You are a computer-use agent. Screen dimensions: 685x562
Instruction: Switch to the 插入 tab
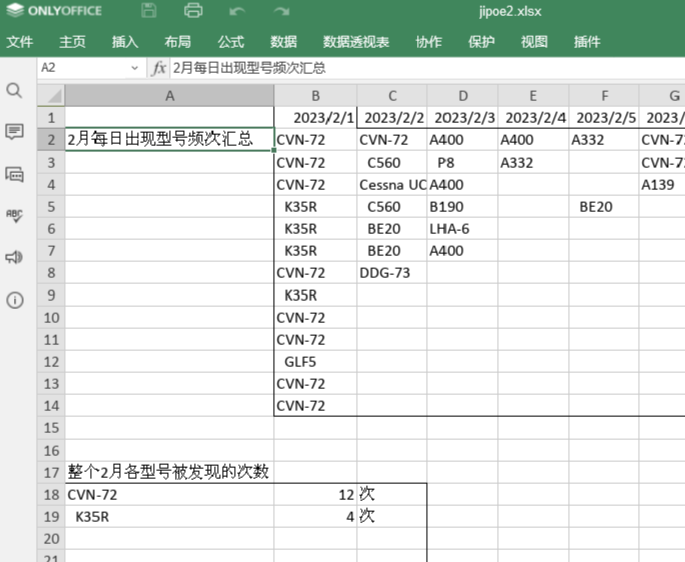coord(125,42)
